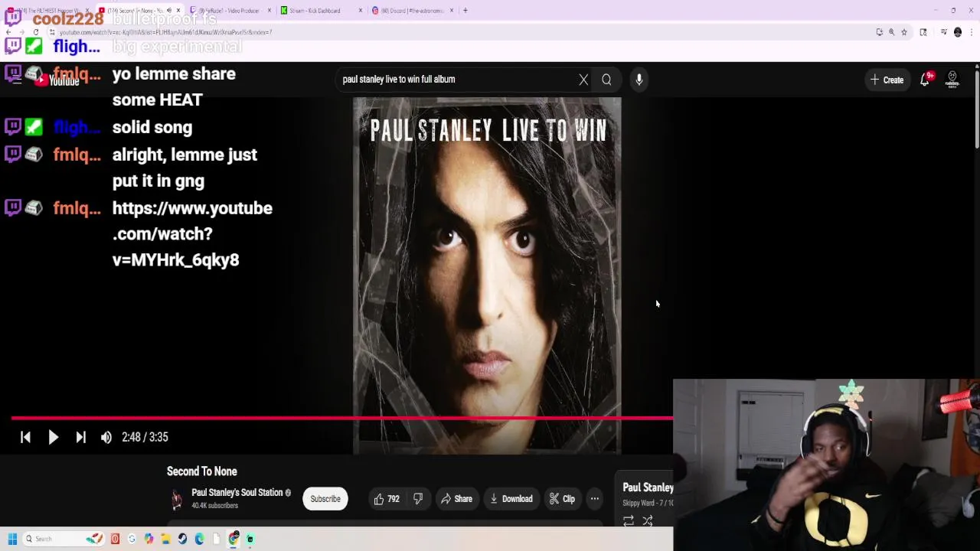
Task: Open the Create menu
Action: pyautogui.click(x=887, y=80)
